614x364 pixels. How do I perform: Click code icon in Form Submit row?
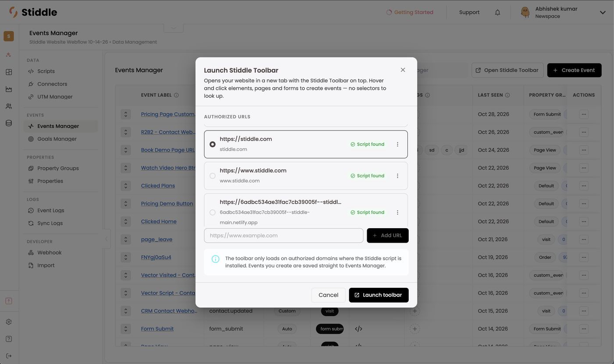[358, 329]
